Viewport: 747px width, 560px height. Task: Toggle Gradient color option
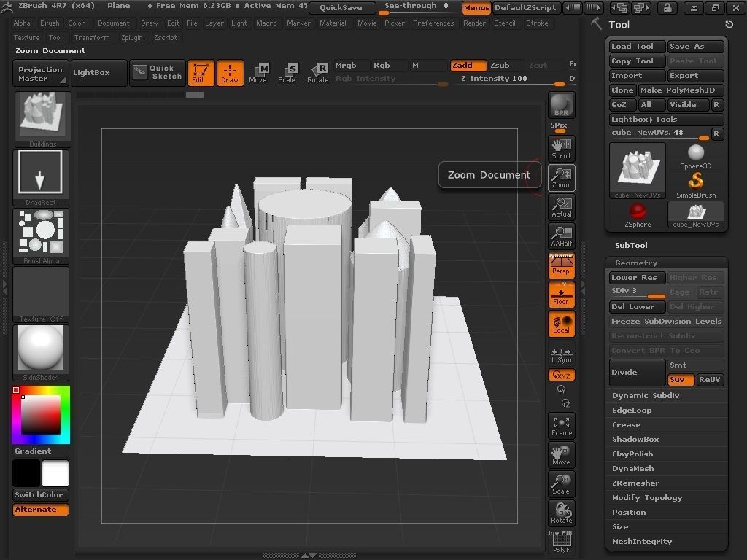[x=41, y=451]
